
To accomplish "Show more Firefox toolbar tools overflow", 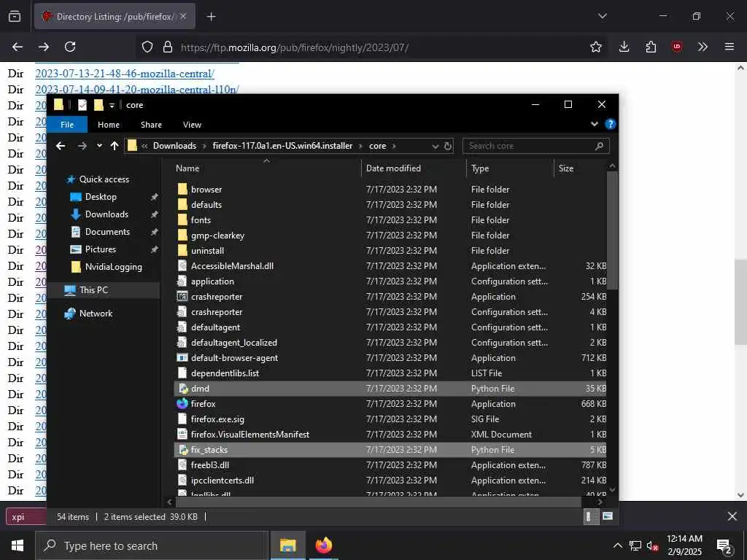I will click(703, 47).
